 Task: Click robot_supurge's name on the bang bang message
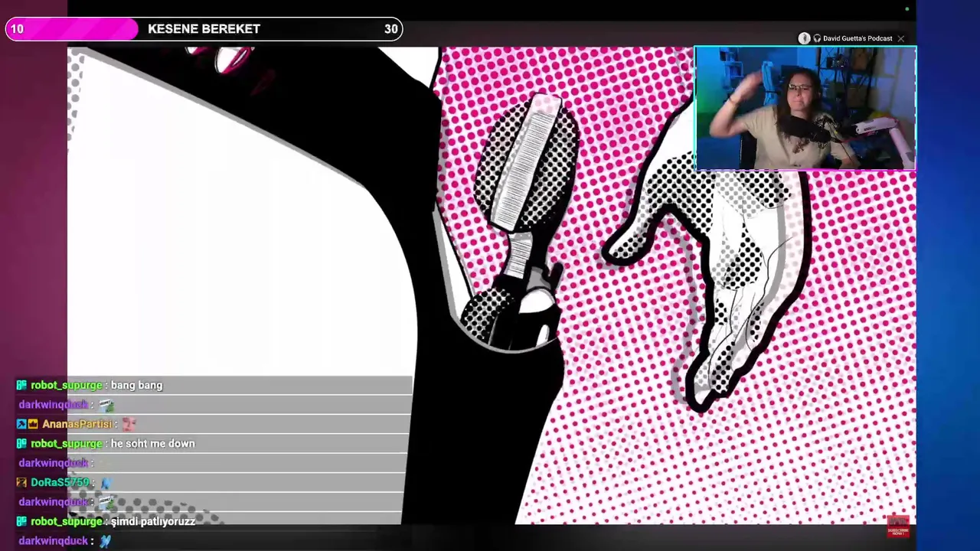[67, 385]
